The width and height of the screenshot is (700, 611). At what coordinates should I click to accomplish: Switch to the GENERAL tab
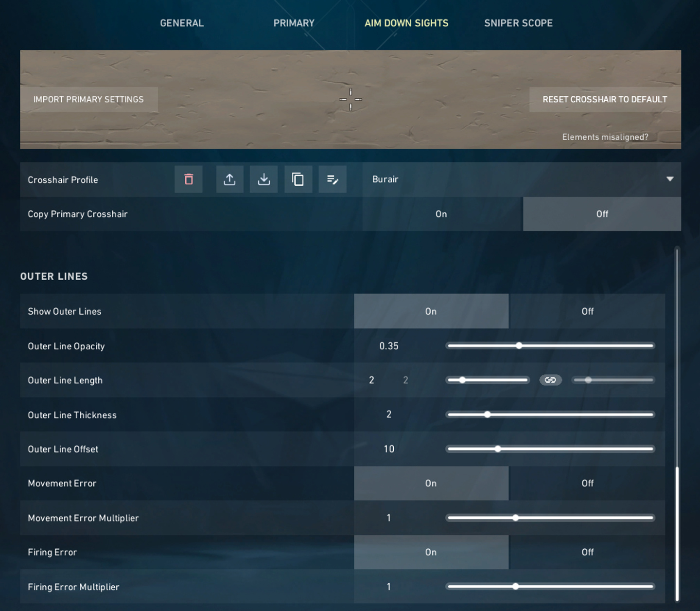(182, 23)
